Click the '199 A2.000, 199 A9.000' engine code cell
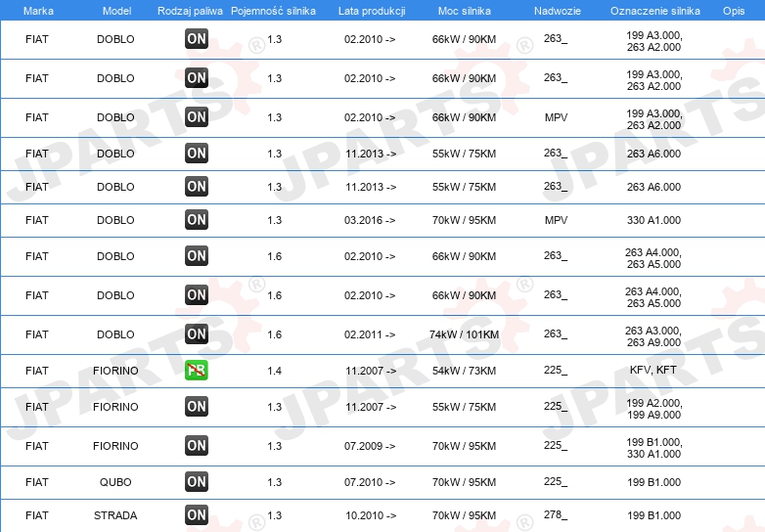765x532 pixels. (x=654, y=409)
